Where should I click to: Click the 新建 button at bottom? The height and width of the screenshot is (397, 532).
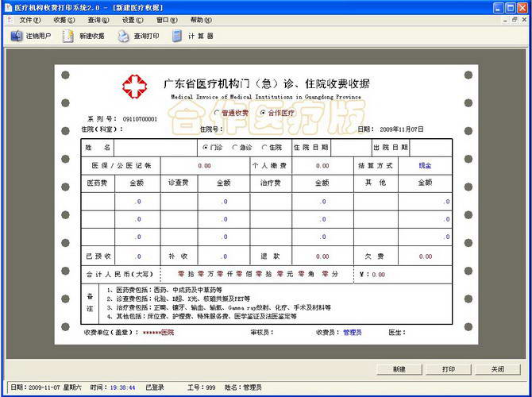[x=399, y=369]
